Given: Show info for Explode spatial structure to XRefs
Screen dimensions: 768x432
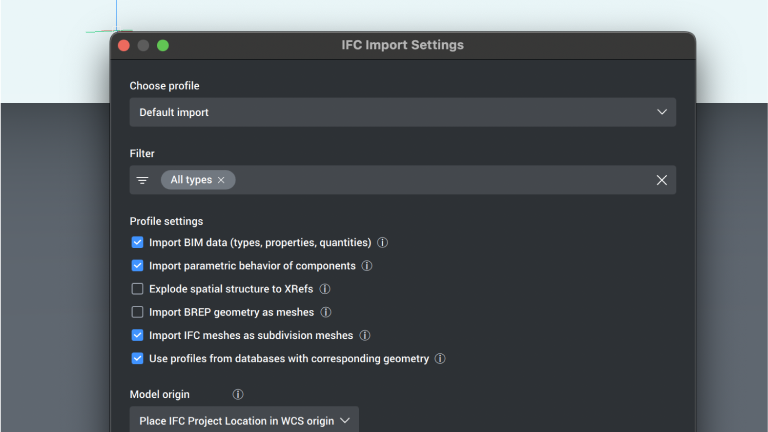Looking at the screenshot, I should point(325,289).
